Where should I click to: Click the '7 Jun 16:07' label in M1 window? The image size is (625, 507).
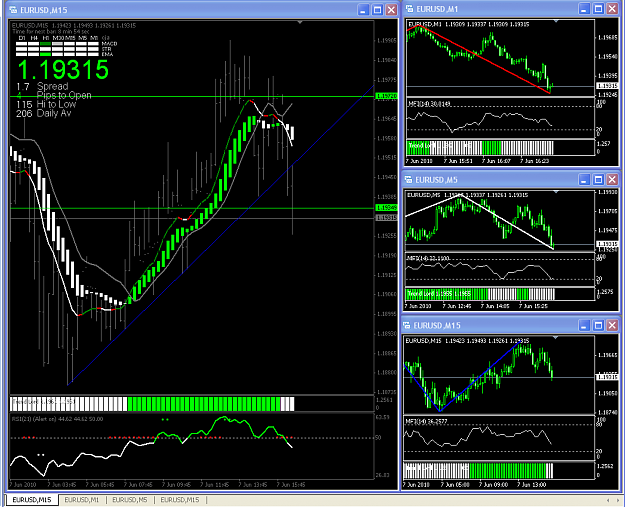point(496,161)
